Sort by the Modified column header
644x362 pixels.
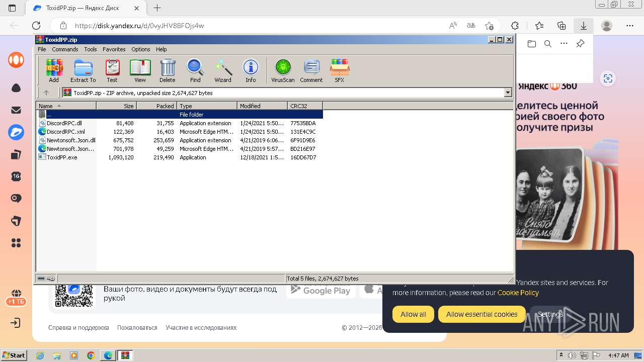coord(263,106)
